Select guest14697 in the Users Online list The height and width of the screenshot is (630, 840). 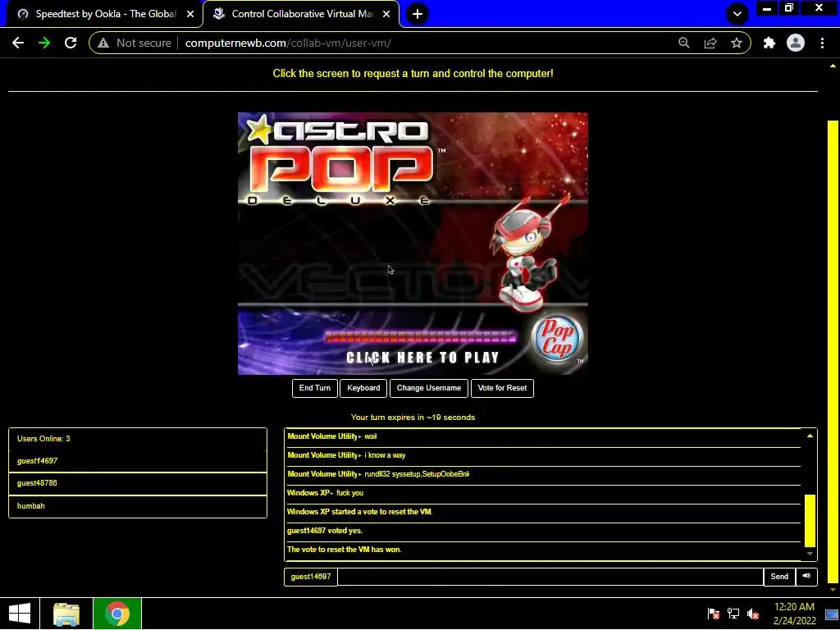(138, 461)
